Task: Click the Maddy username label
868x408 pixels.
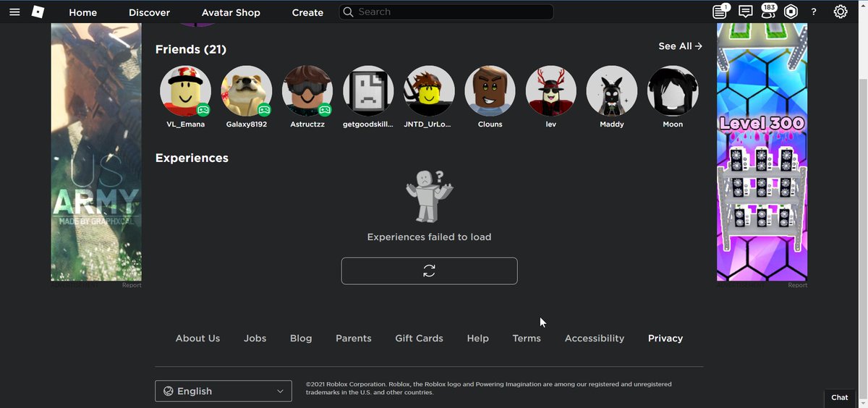Action: (x=612, y=124)
